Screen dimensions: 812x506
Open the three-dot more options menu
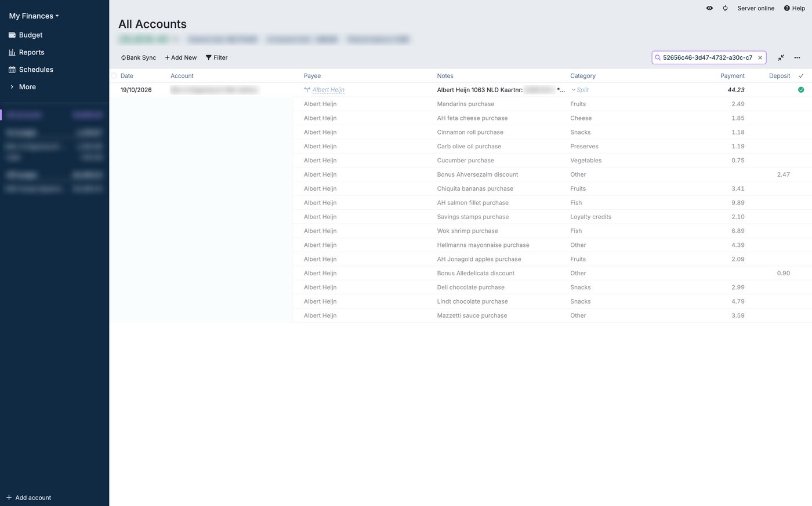[x=797, y=57]
